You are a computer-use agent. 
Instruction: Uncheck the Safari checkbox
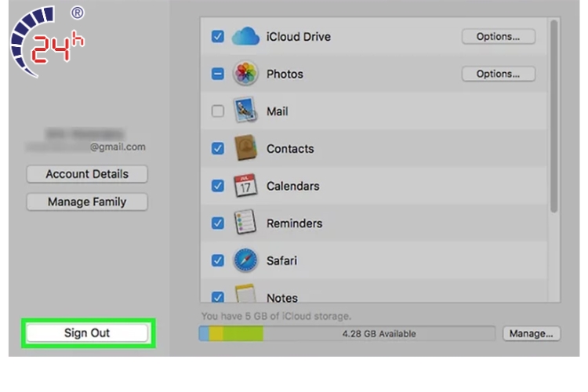tap(218, 260)
